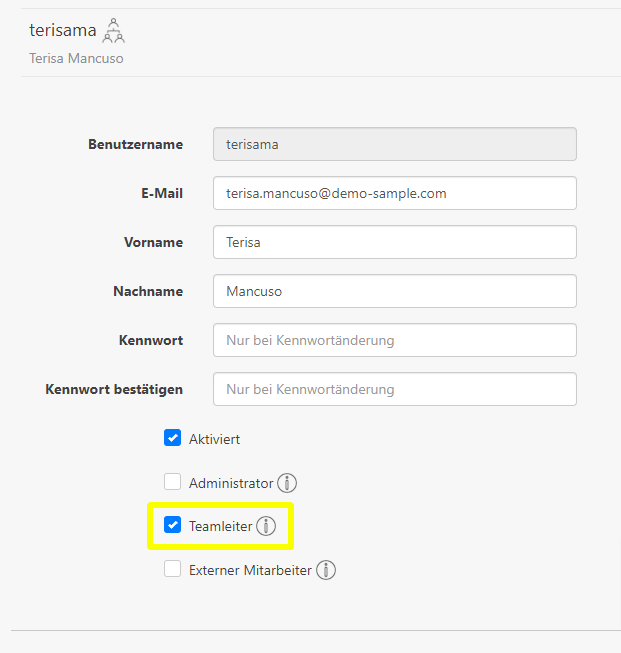Show info for Externer Mitarbeiter
The width and height of the screenshot is (621, 653).
click(x=326, y=570)
